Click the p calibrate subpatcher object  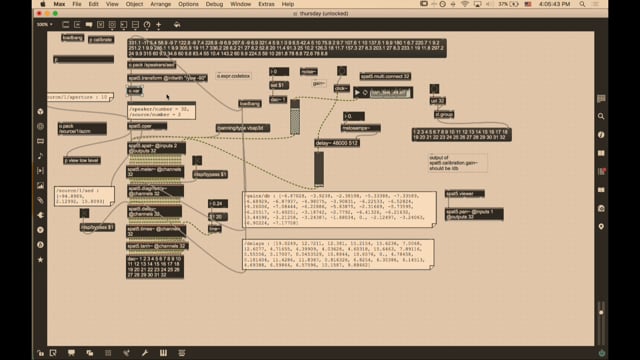pos(101,40)
